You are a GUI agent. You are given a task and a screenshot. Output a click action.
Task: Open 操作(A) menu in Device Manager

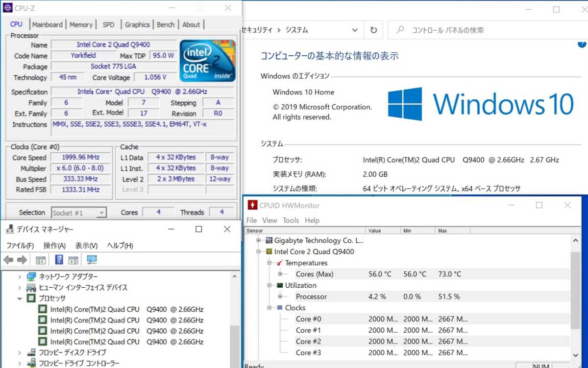[54, 246]
